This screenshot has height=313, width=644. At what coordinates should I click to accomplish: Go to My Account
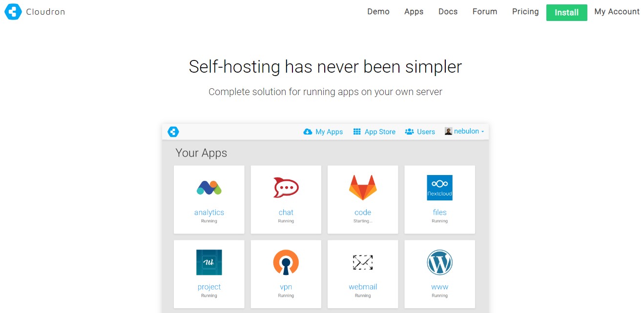click(616, 11)
